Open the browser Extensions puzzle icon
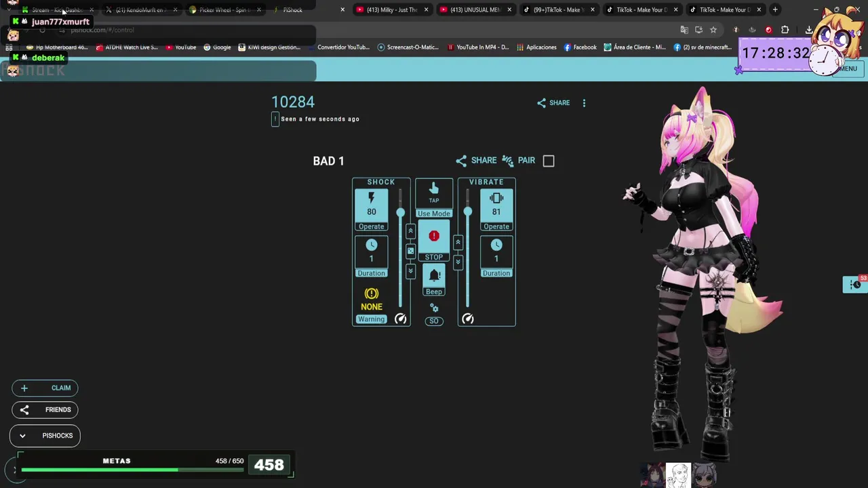This screenshot has height=488, width=868. [785, 30]
